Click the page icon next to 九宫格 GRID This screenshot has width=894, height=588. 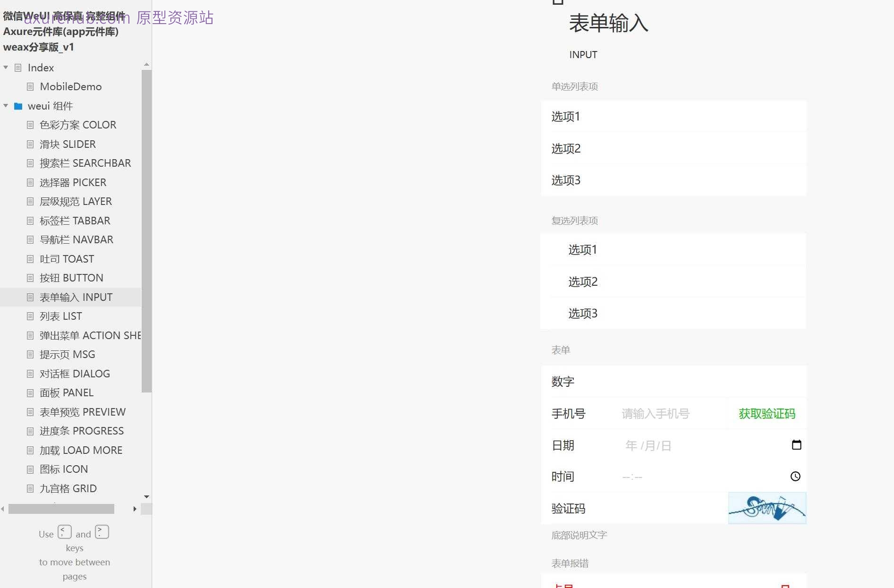click(x=30, y=488)
